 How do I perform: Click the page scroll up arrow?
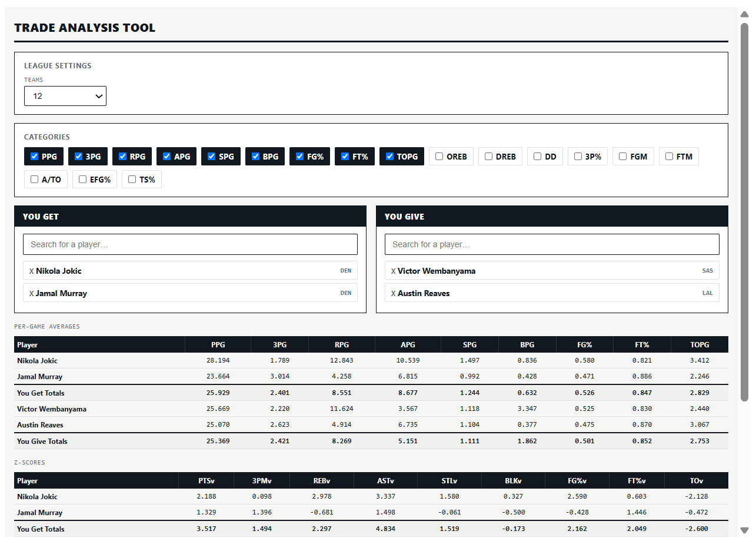pos(744,14)
